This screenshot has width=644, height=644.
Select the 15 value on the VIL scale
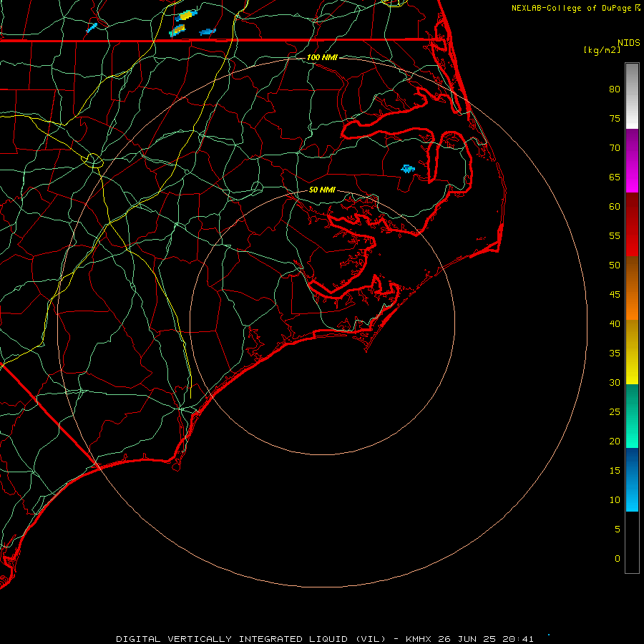click(615, 471)
